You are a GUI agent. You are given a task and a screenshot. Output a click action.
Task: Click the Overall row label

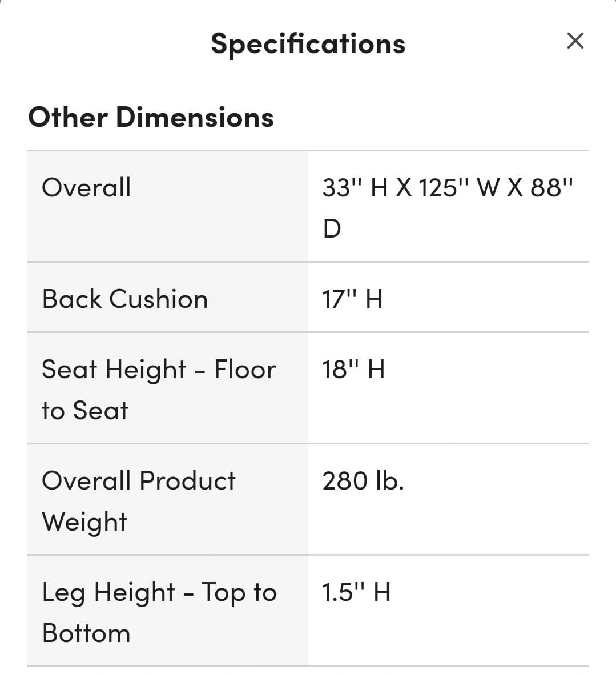86,187
